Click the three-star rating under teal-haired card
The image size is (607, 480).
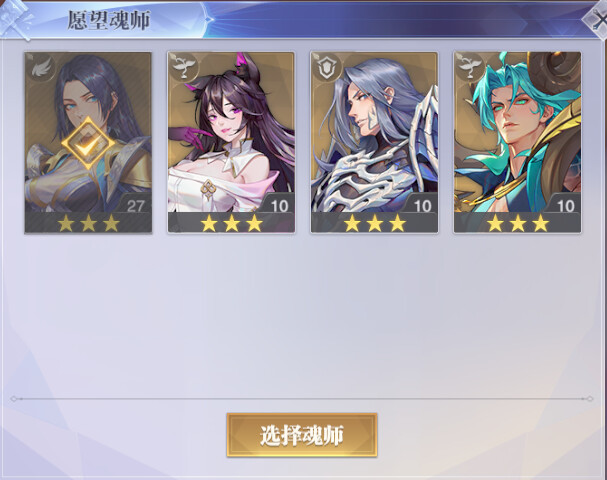click(518, 223)
